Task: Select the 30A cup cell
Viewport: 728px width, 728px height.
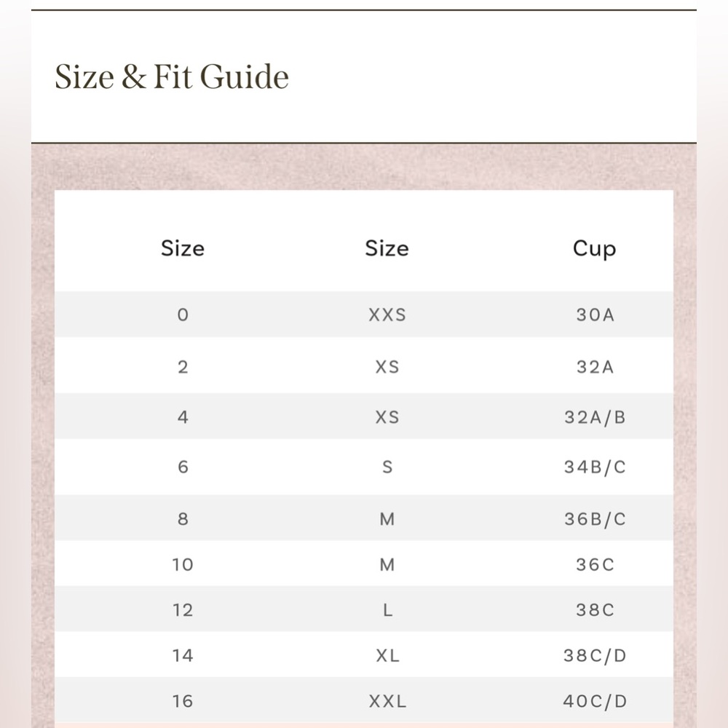Action: pos(596,314)
